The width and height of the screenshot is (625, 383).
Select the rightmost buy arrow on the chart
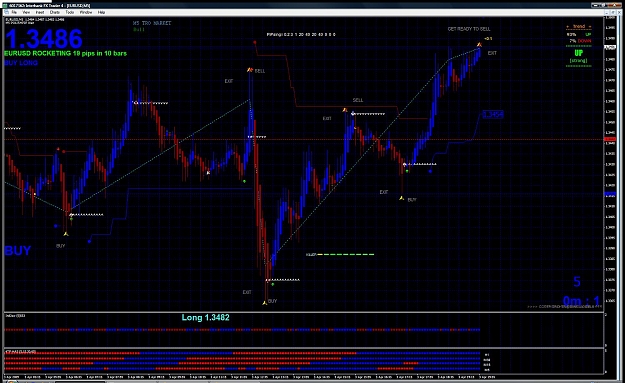(x=401, y=198)
